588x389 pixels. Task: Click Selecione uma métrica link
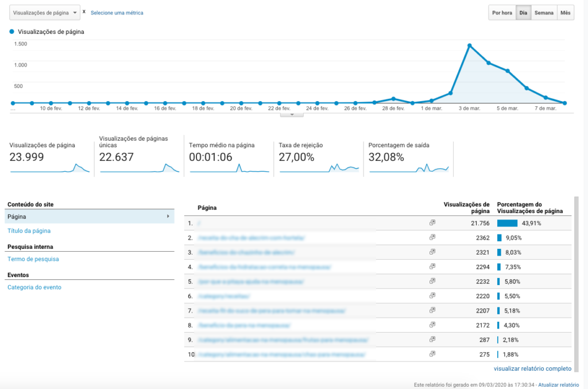coord(117,13)
